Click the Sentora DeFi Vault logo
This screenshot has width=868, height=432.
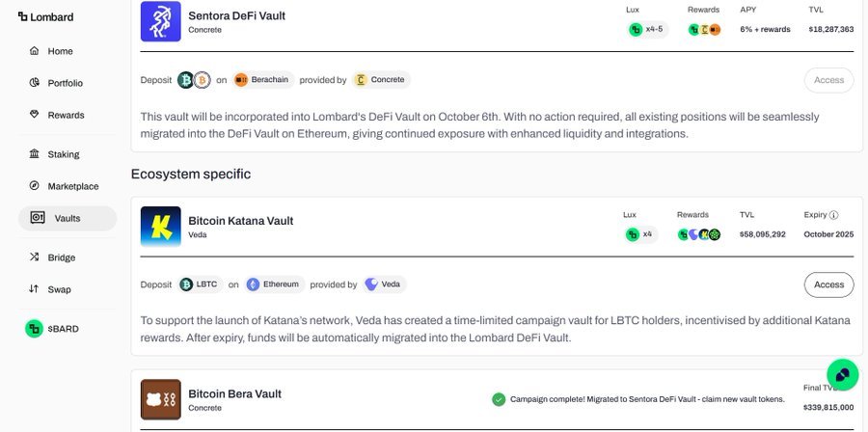click(x=160, y=21)
